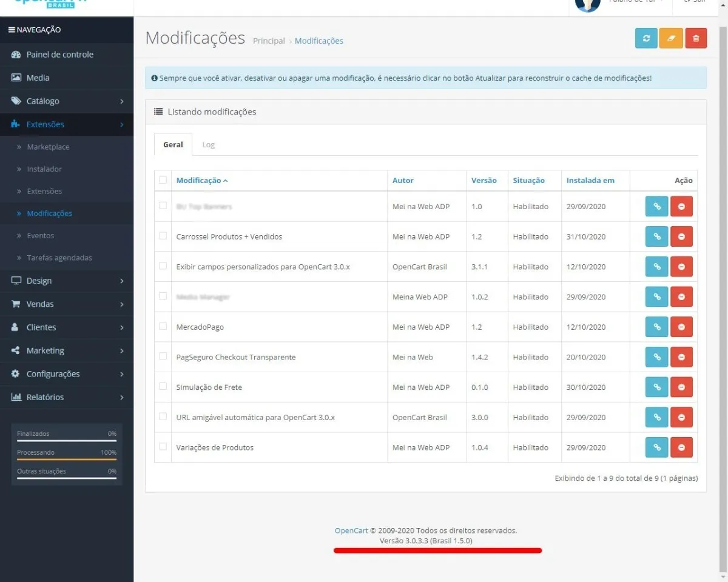The width and height of the screenshot is (728, 582).
Task: Expand the Design menu chevron
Action: point(122,281)
